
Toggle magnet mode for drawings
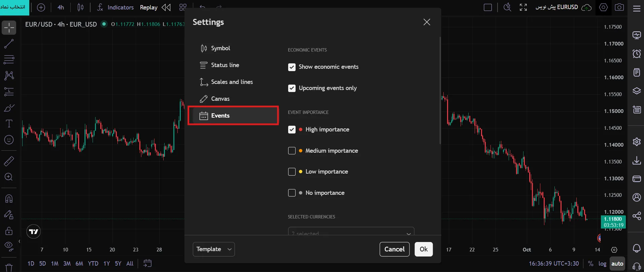click(x=9, y=199)
